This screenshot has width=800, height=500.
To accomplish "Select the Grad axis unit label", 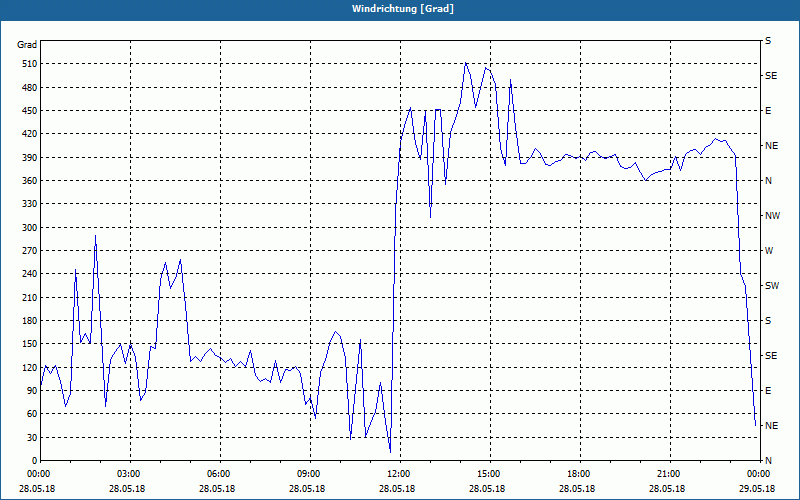I will tap(27, 45).
